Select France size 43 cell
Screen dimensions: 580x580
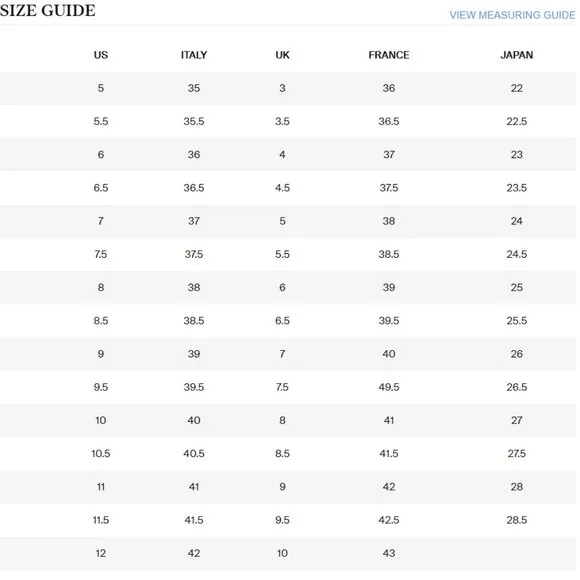(x=389, y=553)
